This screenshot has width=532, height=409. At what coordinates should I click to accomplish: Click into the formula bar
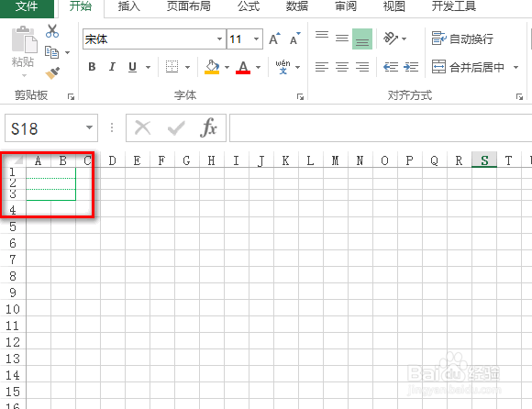coord(381,127)
